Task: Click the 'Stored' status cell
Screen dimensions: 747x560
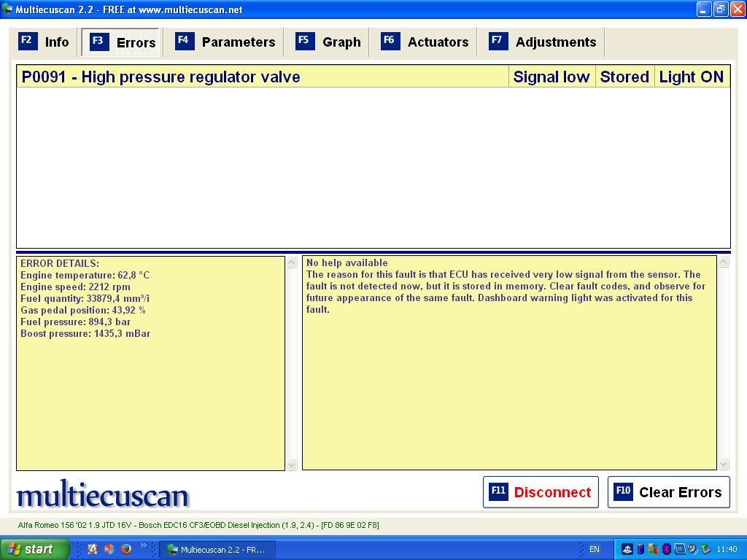Action: (624, 77)
